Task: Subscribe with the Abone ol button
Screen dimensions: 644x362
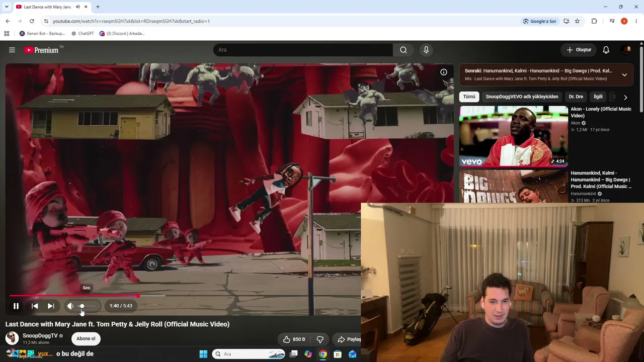Action: pos(86,338)
